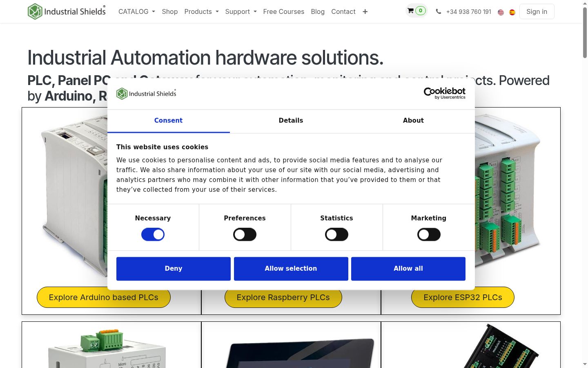588x368 pixels.
Task: Click the Arduino PLC product image
Action: [73, 196]
